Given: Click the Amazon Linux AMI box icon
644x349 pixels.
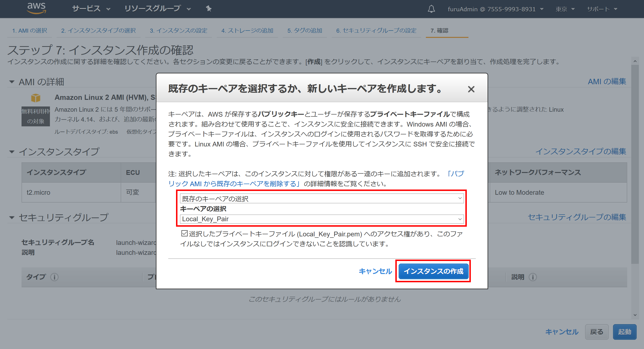Looking at the screenshot, I should [35, 97].
